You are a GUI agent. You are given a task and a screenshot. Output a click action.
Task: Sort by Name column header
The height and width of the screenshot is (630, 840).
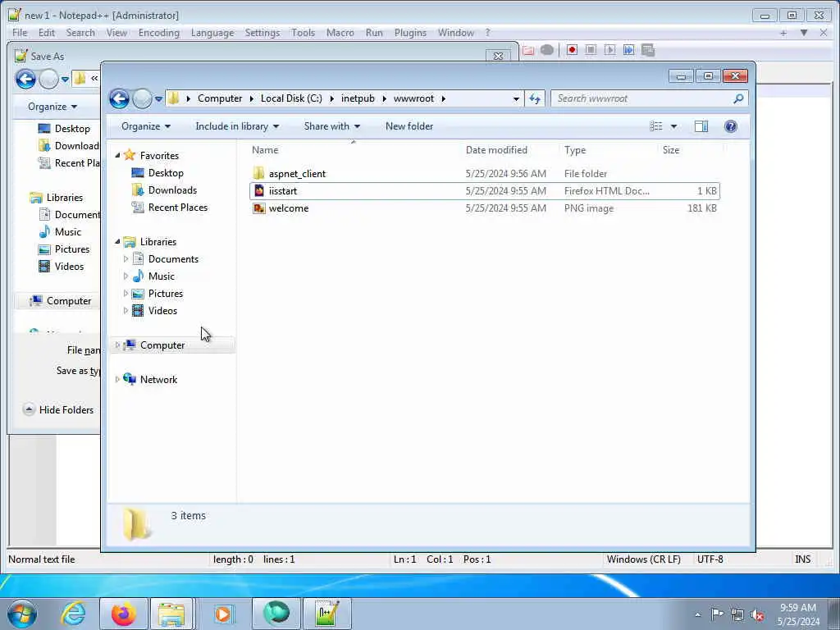265,150
